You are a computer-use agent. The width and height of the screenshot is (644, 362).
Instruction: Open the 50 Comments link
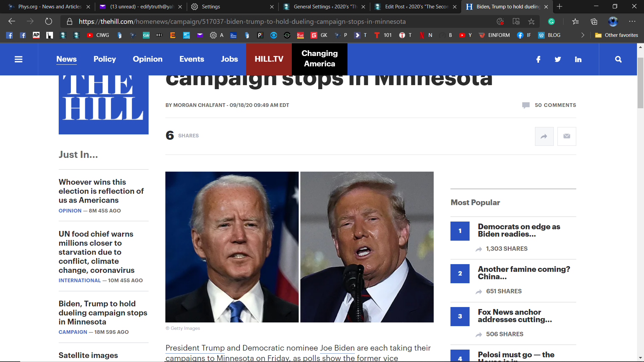coord(555,105)
